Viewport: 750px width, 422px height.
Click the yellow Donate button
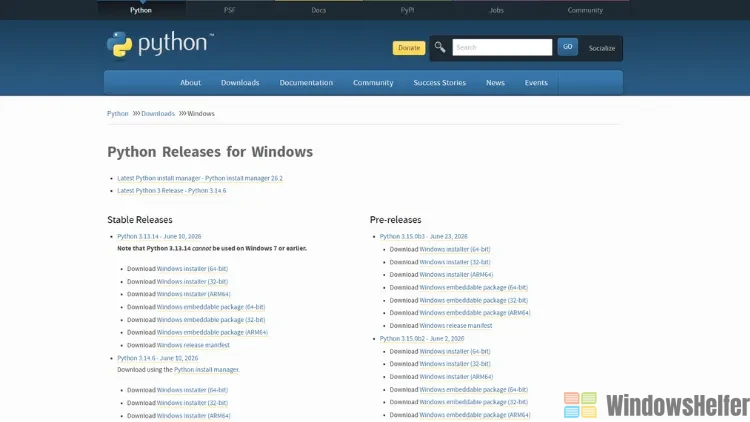[x=409, y=48]
